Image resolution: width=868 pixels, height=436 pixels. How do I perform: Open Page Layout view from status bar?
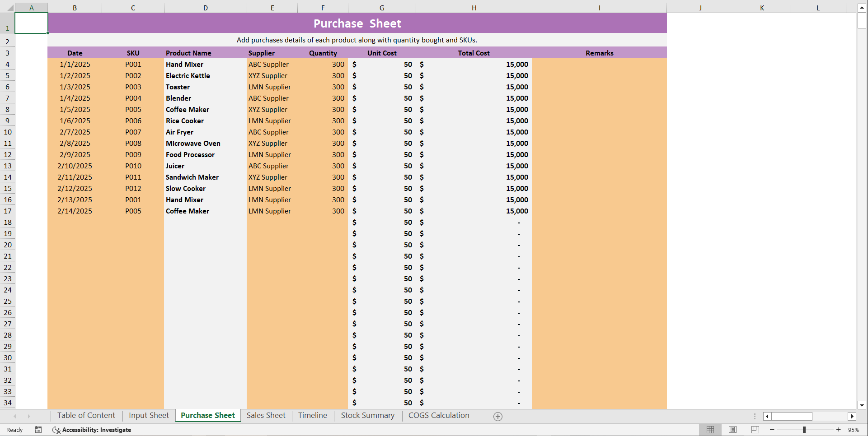tap(732, 430)
